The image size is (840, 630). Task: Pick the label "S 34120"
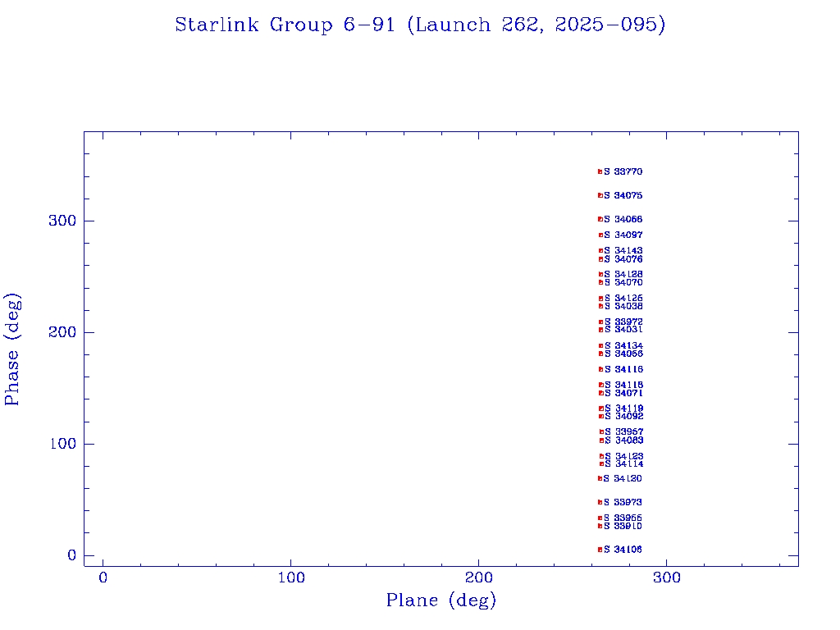pos(623,478)
